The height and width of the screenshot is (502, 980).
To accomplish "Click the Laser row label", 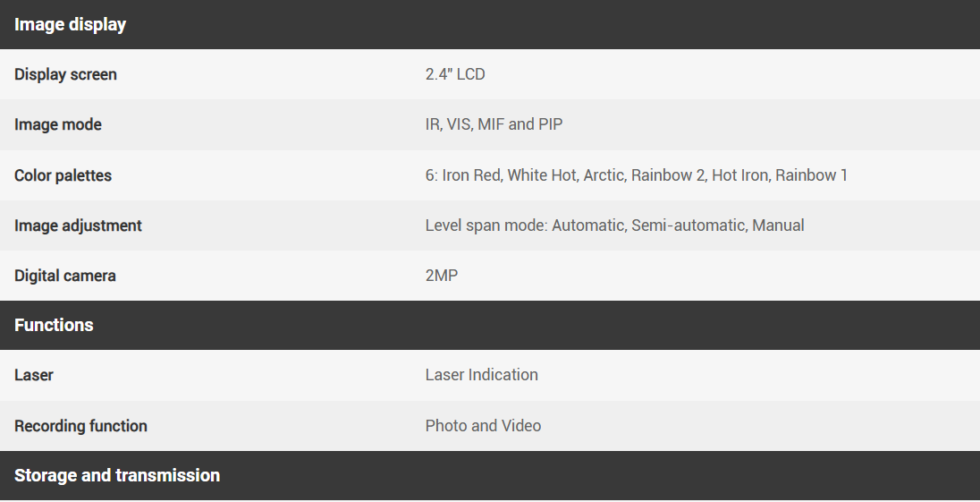I will (x=34, y=375).
